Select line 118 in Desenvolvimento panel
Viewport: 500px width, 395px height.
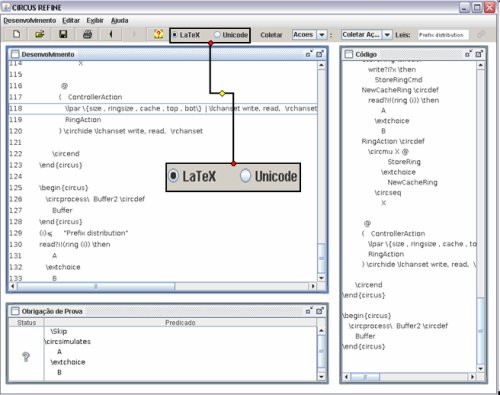(x=163, y=109)
